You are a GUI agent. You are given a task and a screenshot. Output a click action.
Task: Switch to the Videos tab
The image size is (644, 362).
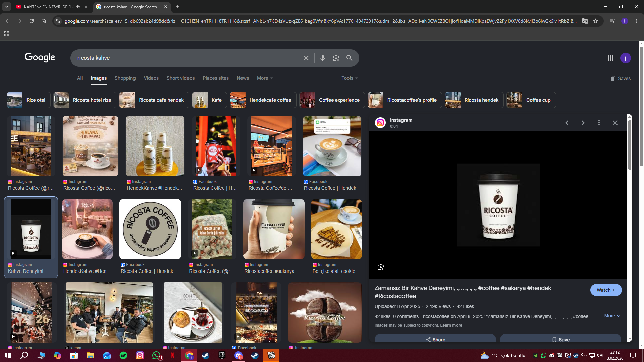coord(151,78)
